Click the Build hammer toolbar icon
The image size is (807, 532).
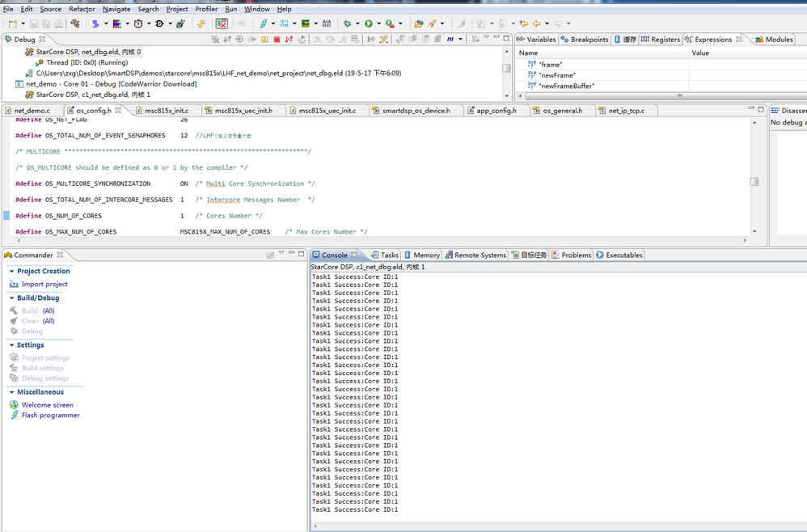point(75,23)
